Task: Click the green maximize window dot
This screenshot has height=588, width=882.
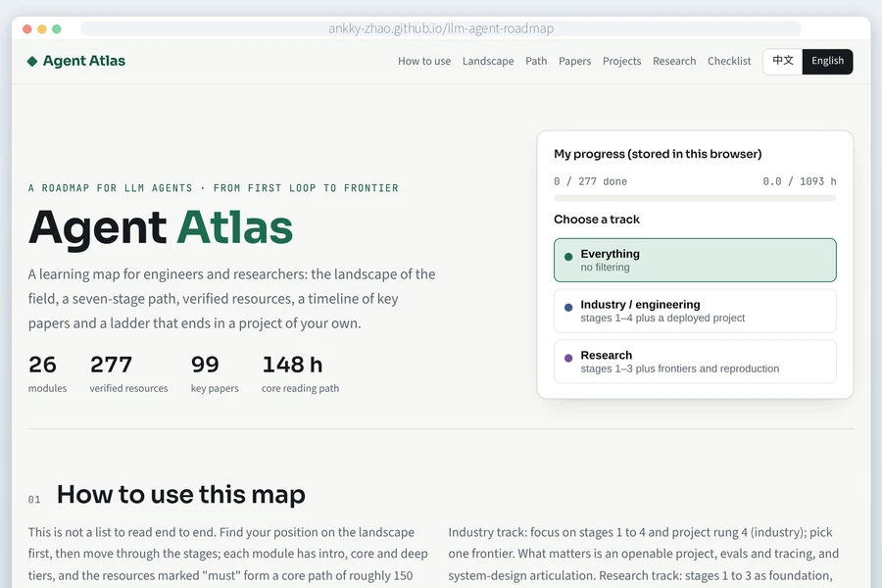Action: (x=56, y=28)
